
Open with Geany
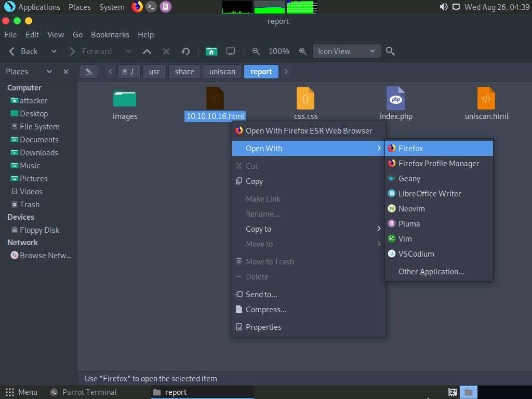pos(438,179)
